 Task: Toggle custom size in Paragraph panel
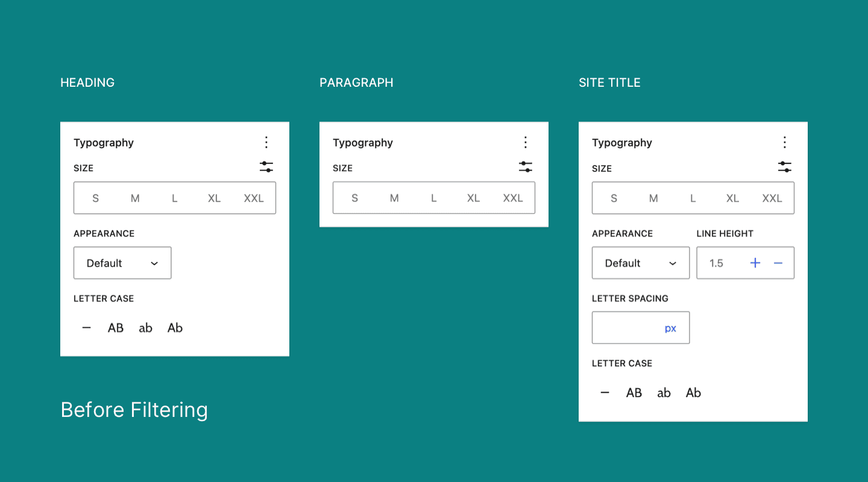pyautogui.click(x=526, y=167)
